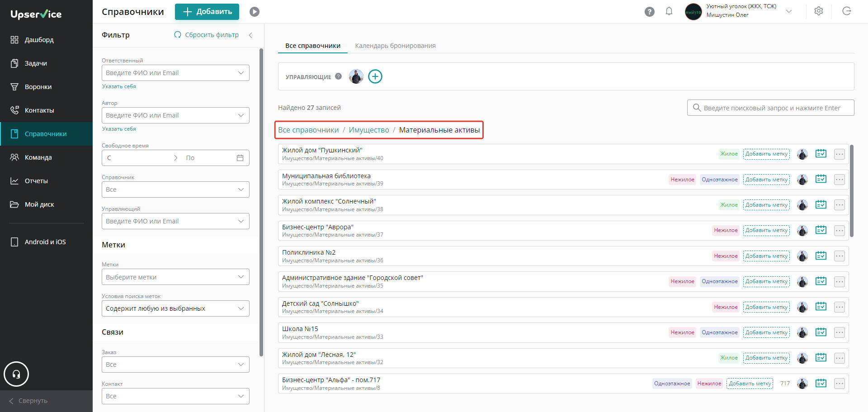Open the Поликлиника №2 record
The height and width of the screenshot is (412, 868).
click(x=309, y=252)
